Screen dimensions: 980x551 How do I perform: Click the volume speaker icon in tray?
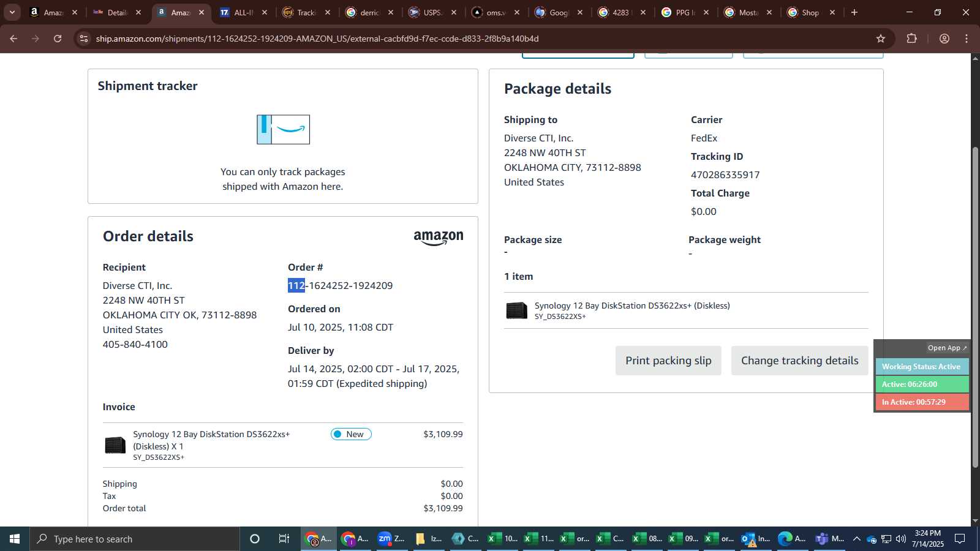[901, 539]
